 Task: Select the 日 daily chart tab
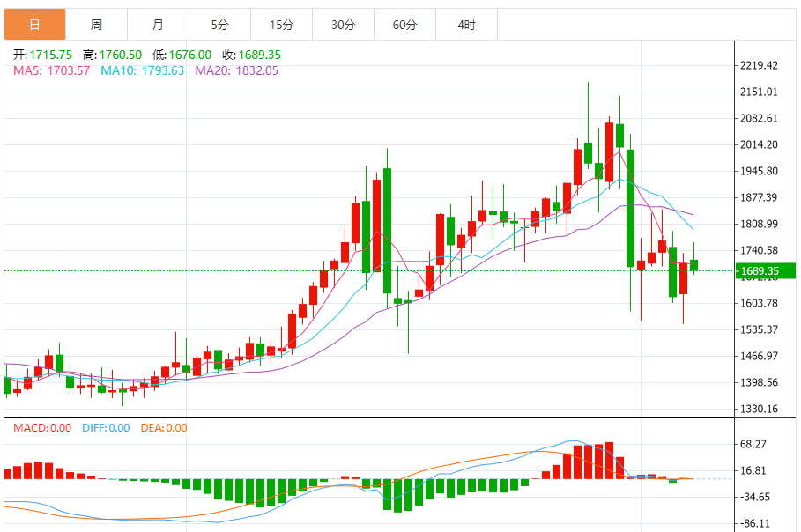pos(34,25)
